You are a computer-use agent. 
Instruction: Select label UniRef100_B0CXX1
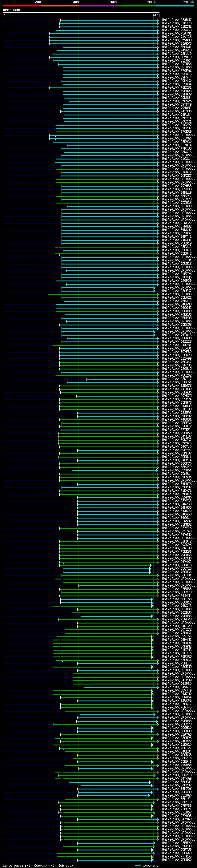[x=177, y=121]
